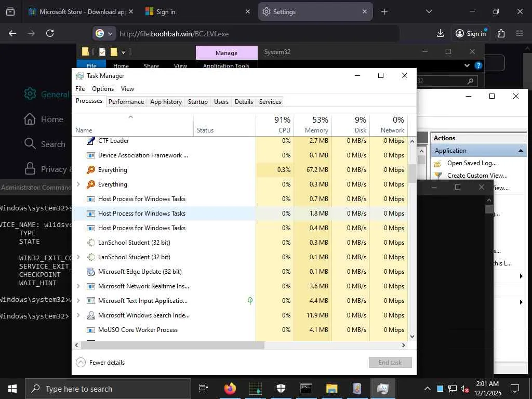
Task: Open Firefox list all tabs dropdown
Action: (x=429, y=11)
